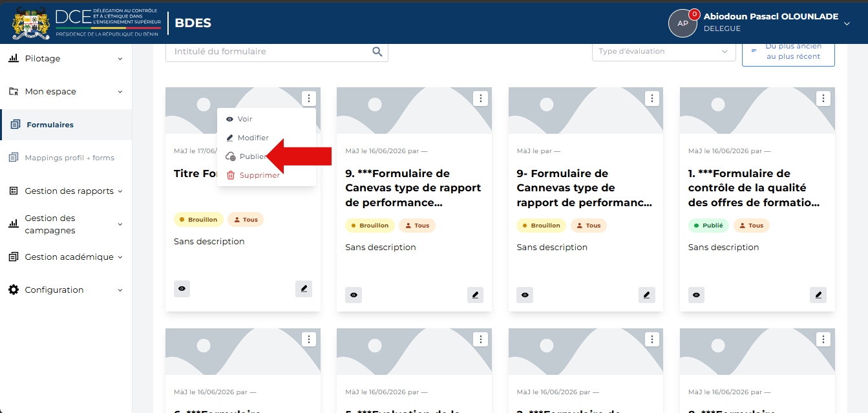Click the Brouillon badge on Titre Formulaire card
The image size is (868, 413).
click(x=198, y=220)
